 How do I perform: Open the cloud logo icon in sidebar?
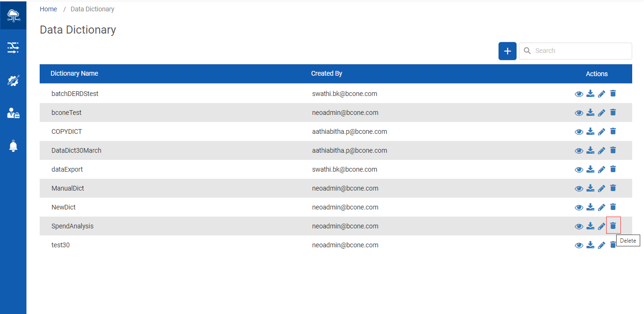click(x=13, y=16)
